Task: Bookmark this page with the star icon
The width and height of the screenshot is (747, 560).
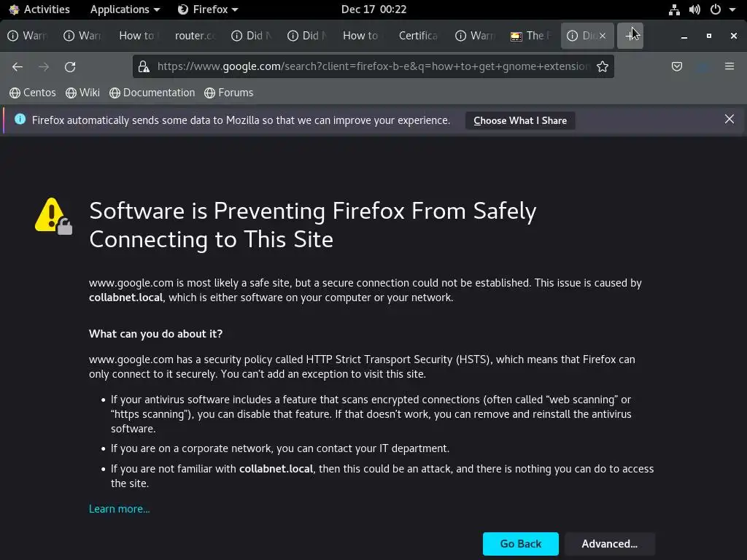Action: 602,66
